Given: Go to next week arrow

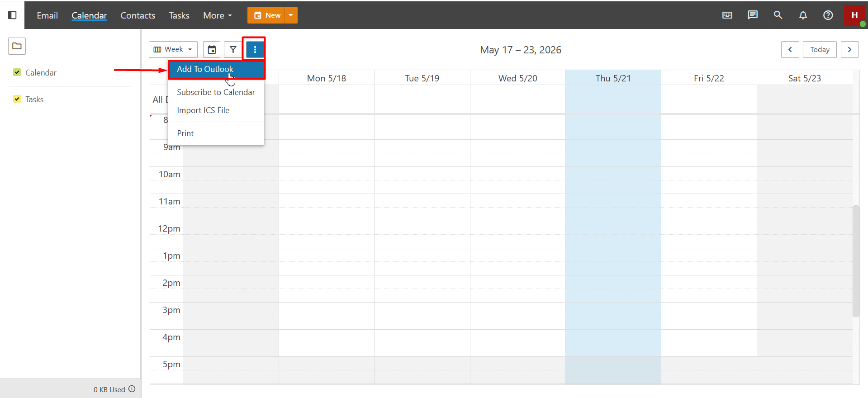Looking at the screenshot, I should click(x=850, y=49).
